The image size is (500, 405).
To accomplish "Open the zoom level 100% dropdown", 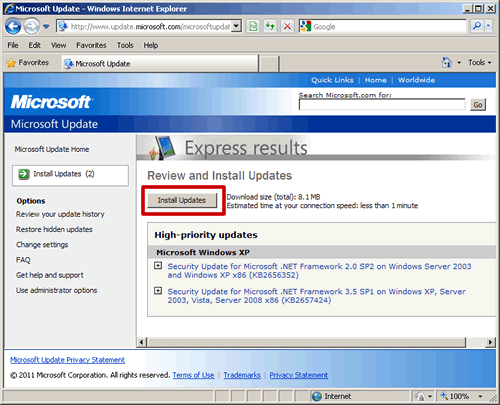I will click(480, 396).
